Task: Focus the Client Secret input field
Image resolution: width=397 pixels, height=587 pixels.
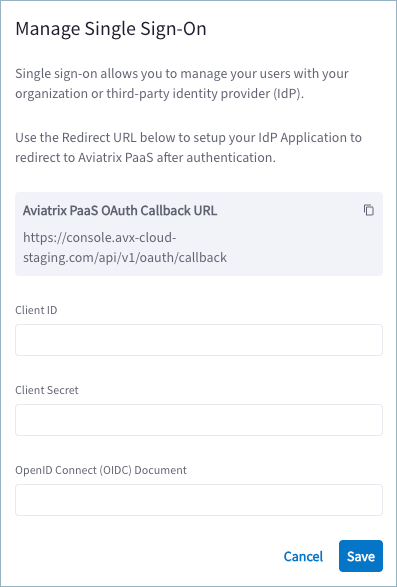Action: (199, 420)
